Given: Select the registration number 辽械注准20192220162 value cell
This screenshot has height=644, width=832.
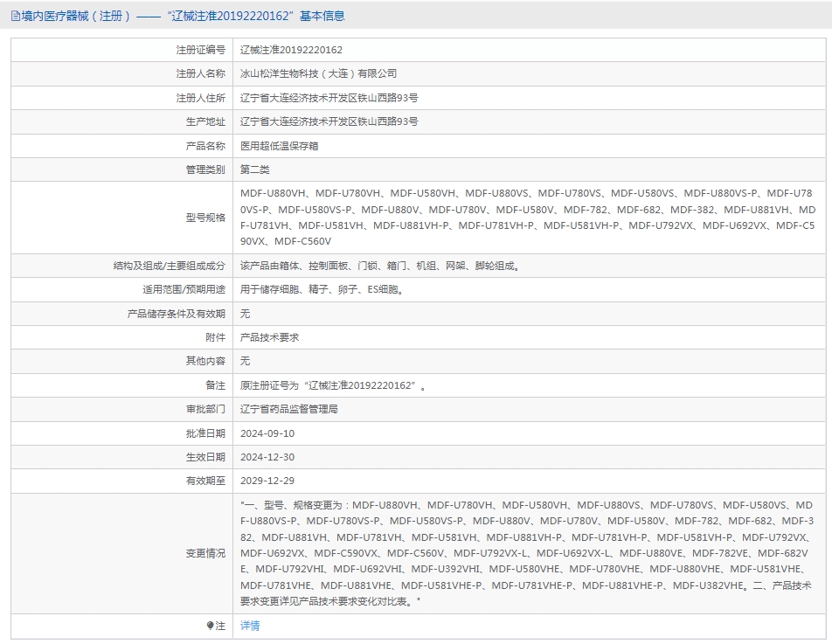Looking at the screenshot, I should [x=292, y=51].
